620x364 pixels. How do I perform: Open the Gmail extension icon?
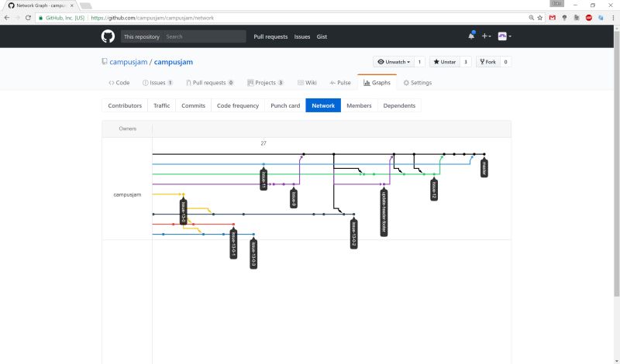(x=553, y=18)
